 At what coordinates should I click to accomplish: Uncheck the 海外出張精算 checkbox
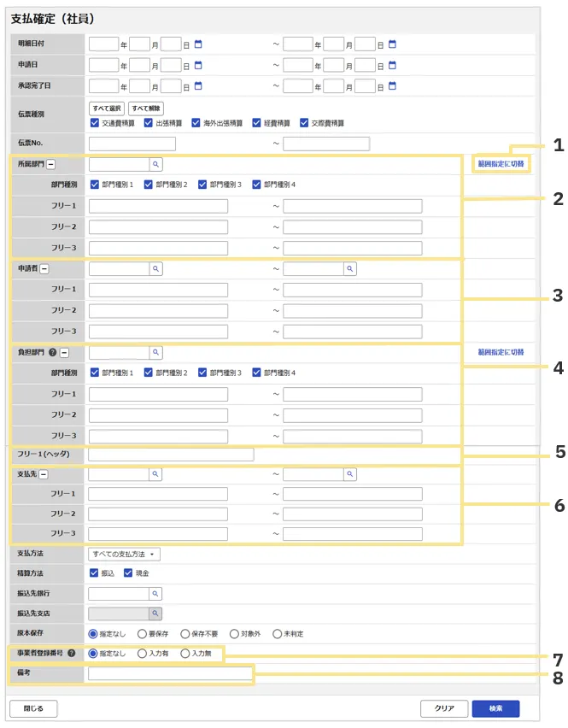click(196, 123)
